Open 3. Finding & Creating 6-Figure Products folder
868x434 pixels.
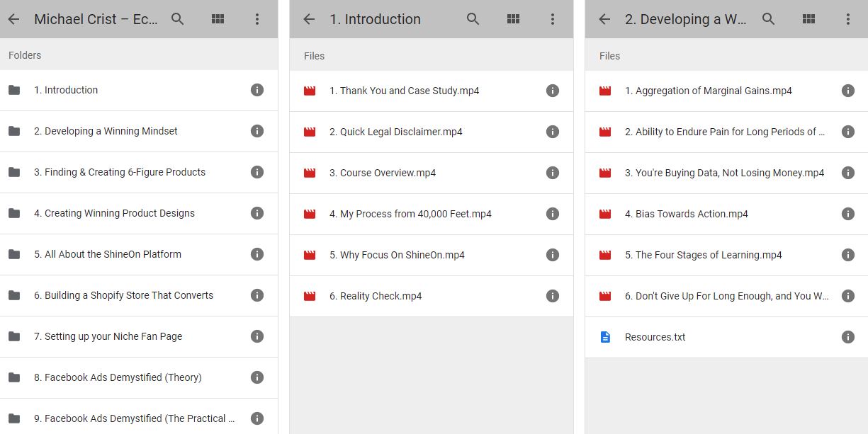(139, 172)
